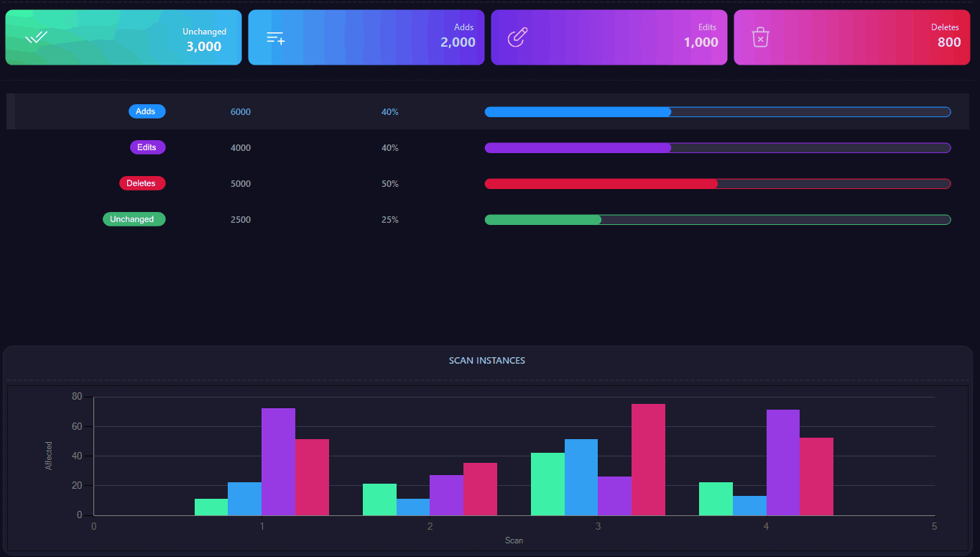This screenshot has height=557, width=980.
Task: Click the tallest pink bar at scan 3
Action: coord(648,459)
